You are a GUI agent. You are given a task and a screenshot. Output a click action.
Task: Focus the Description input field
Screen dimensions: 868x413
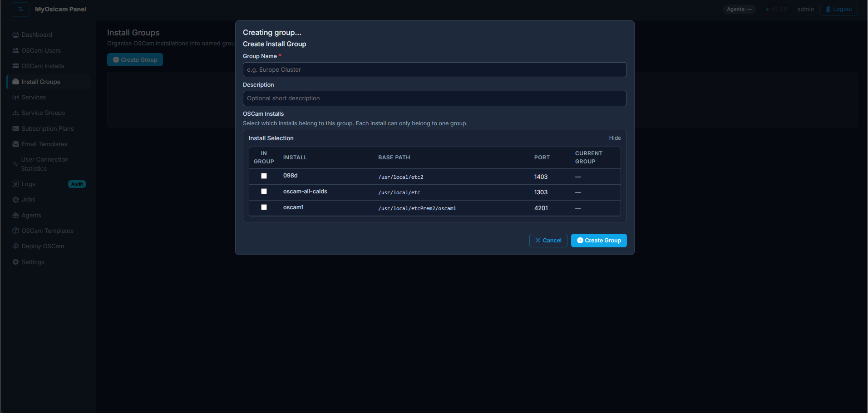(434, 98)
